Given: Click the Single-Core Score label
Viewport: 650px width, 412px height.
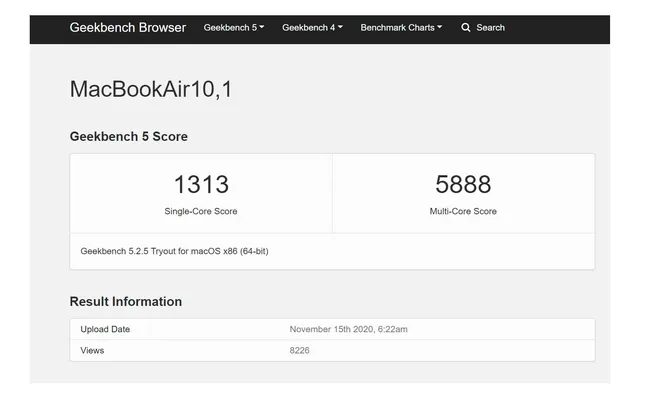Looking at the screenshot, I should 201,211.
